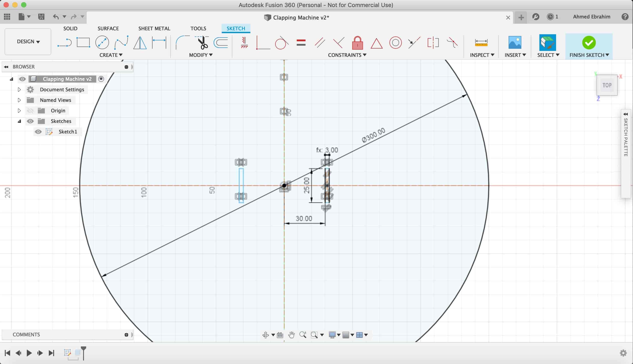Apply the Parallel constraint
The height and width of the screenshot is (364, 633).
pos(320,43)
